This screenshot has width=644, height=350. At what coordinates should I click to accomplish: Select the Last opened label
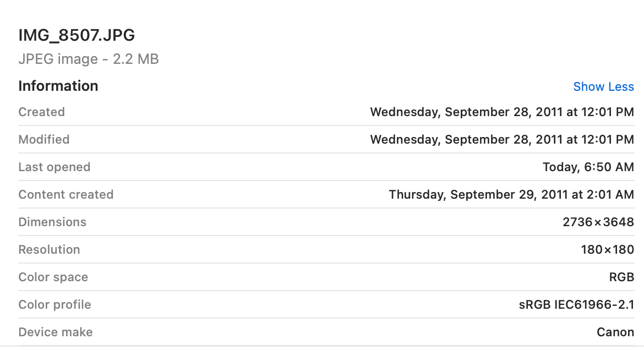pos(54,167)
